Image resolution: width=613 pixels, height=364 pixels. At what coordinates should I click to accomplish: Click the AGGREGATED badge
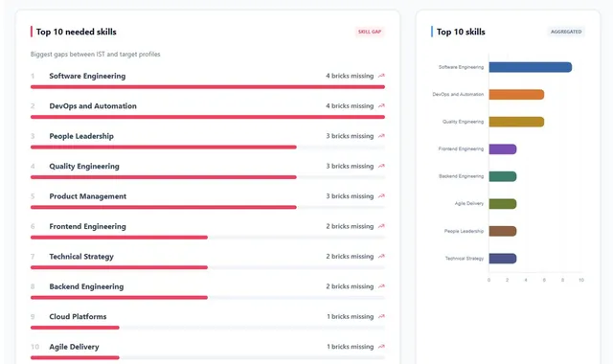[x=566, y=32]
